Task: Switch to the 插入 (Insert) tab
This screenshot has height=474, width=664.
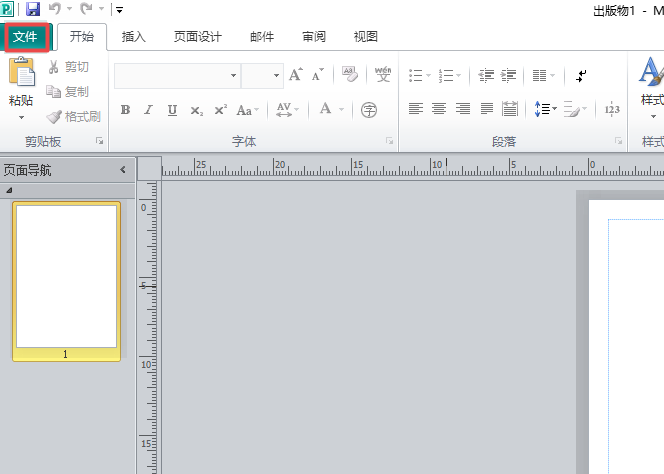Action: click(133, 37)
